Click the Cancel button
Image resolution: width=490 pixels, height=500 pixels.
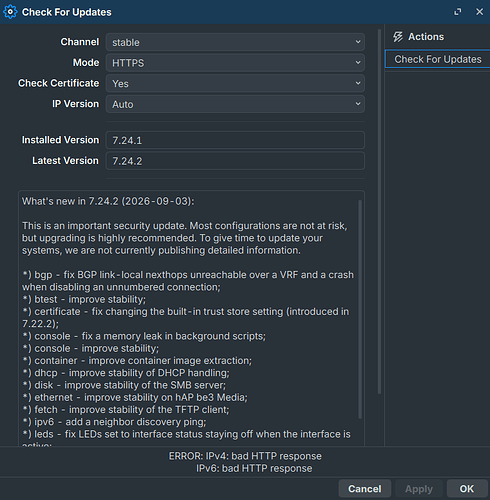point(365,489)
